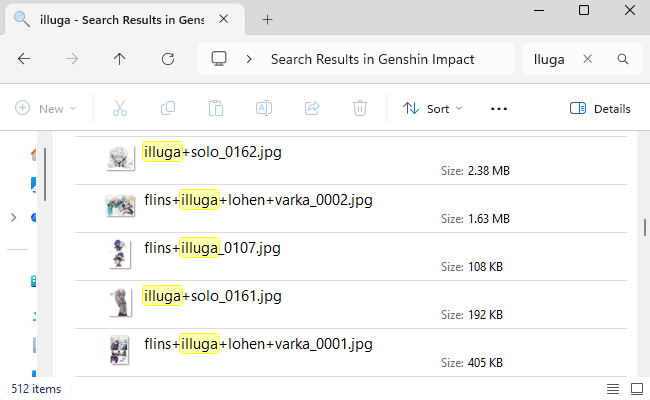Click the Share icon

click(x=312, y=108)
